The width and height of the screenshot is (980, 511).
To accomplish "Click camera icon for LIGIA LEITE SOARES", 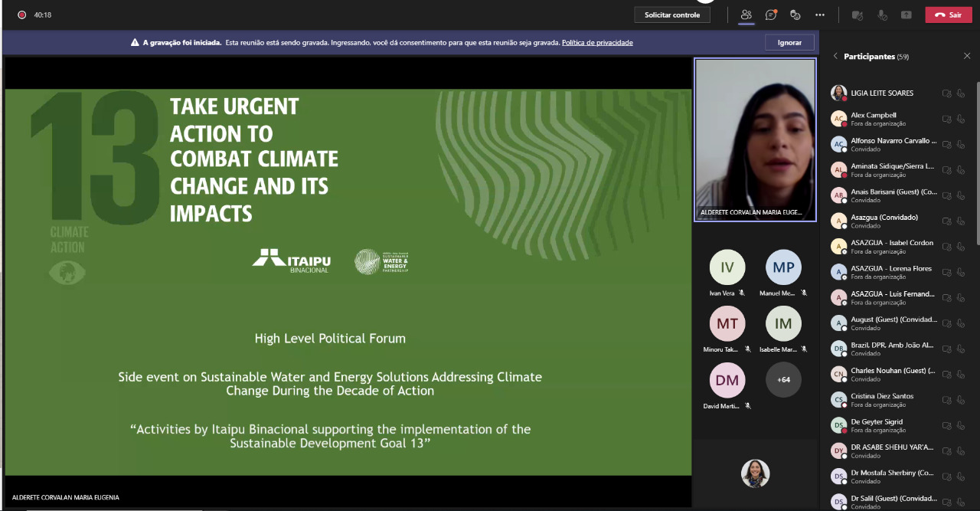I will tap(947, 93).
